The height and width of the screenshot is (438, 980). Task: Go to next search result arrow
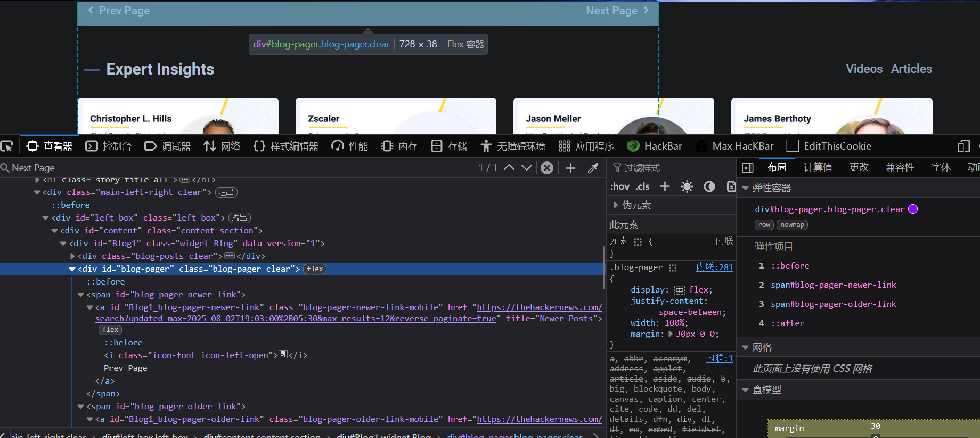(x=527, y=168)
